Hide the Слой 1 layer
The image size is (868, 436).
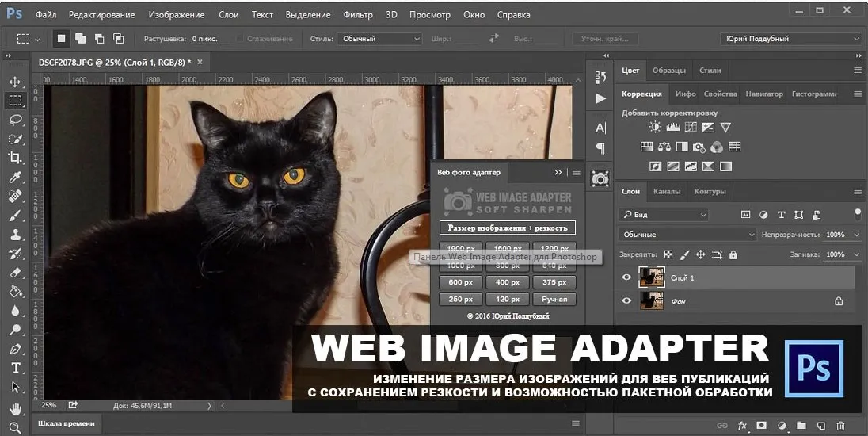pyautogui.click(x=626, y=277)
